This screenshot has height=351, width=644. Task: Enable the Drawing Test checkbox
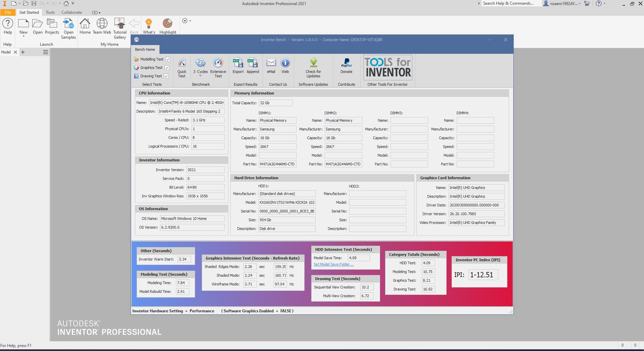pyautogui.click(x=167, y=76)
